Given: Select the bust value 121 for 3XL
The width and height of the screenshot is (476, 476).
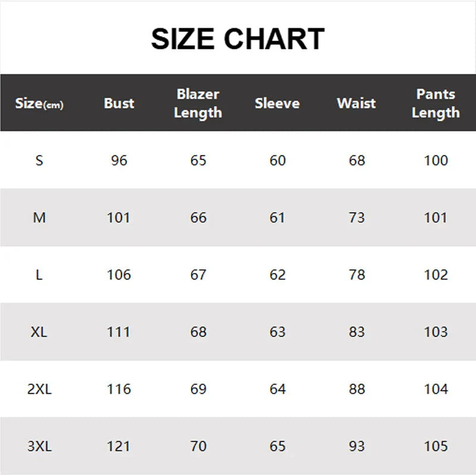Looking at the screenshot, I should 119,446.
